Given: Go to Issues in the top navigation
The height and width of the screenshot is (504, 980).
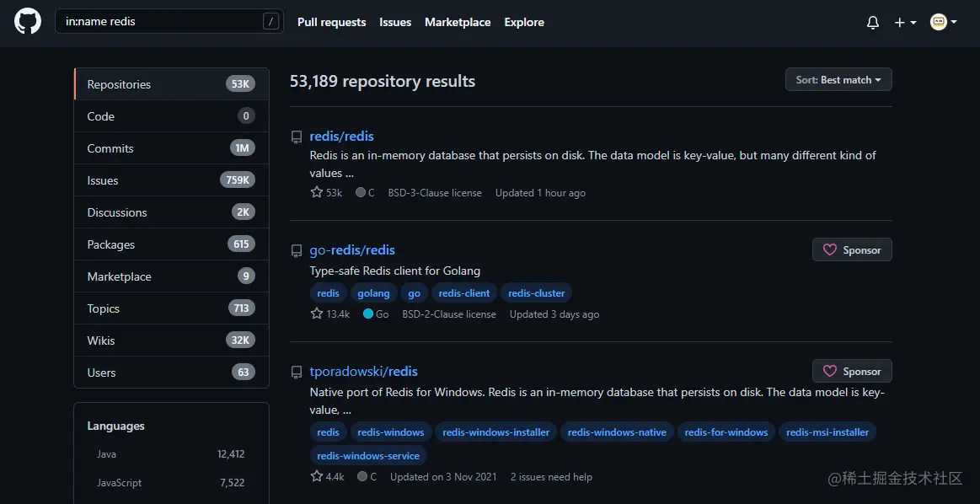Looking at the screenshot, I should click(395, 22).
